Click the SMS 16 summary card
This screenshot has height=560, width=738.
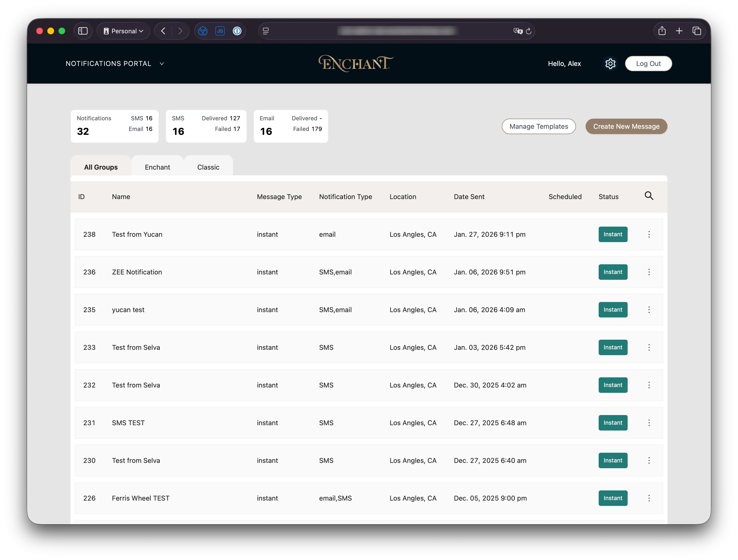(206, 127)
